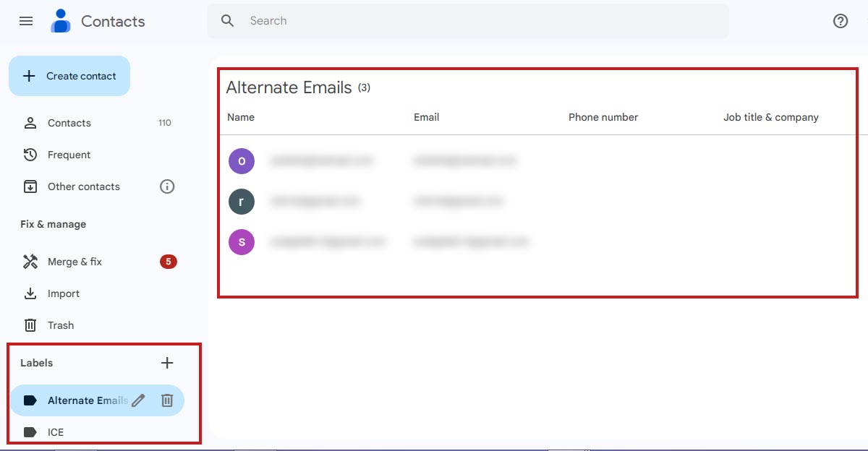868x451 pixels.
Task: Open the Trash bin icon
Action: pos(30,325)
